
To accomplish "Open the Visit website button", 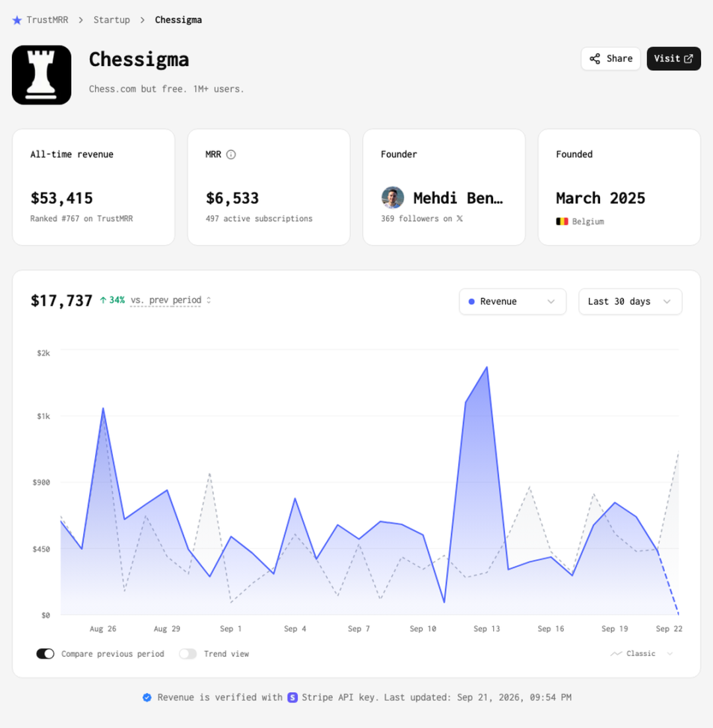I will 673,59.
